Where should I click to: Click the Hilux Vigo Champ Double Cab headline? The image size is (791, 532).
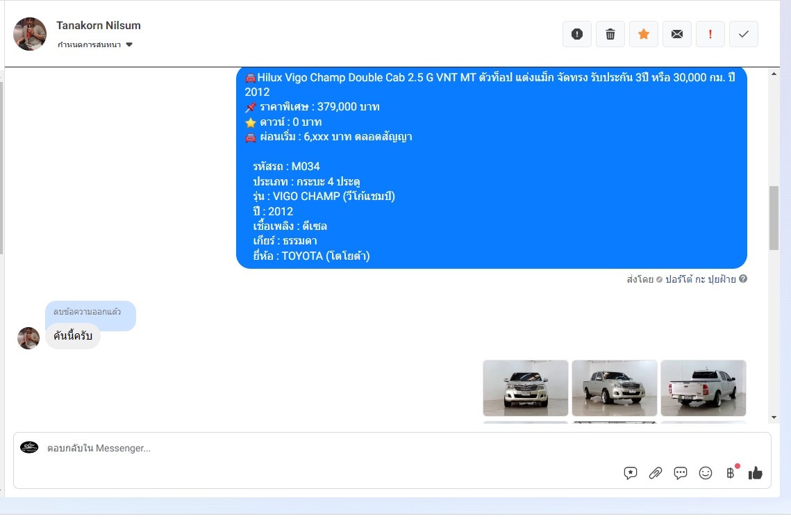click(490, 84)
